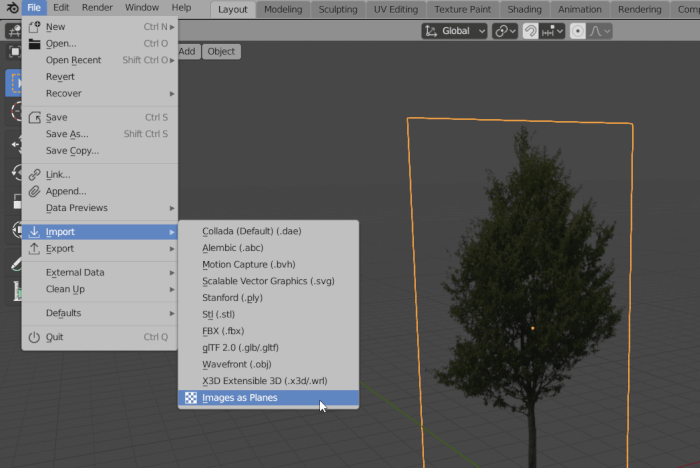
Task: Click the Add menu button
Action: tap(187, 51)
